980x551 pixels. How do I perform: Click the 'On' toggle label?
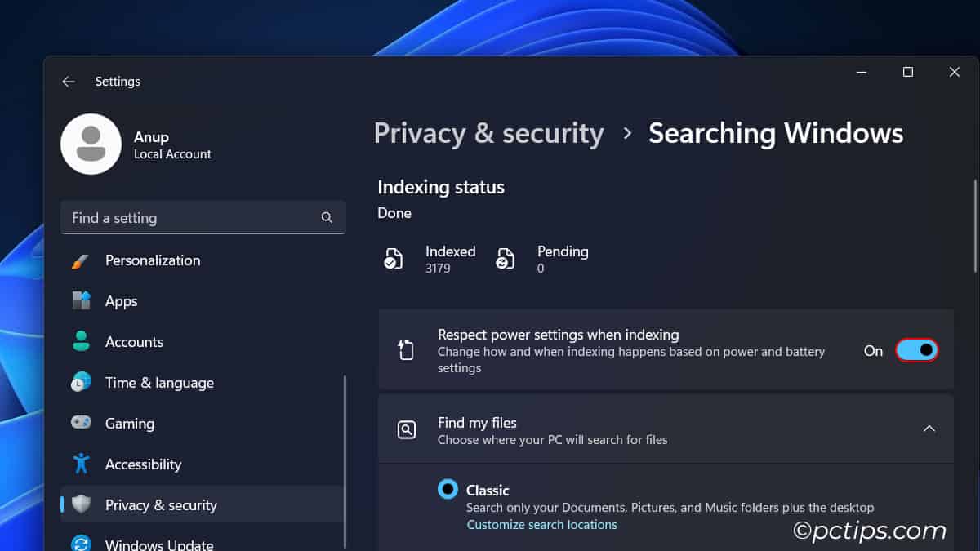pyautogui.click(x=873, y=350)
